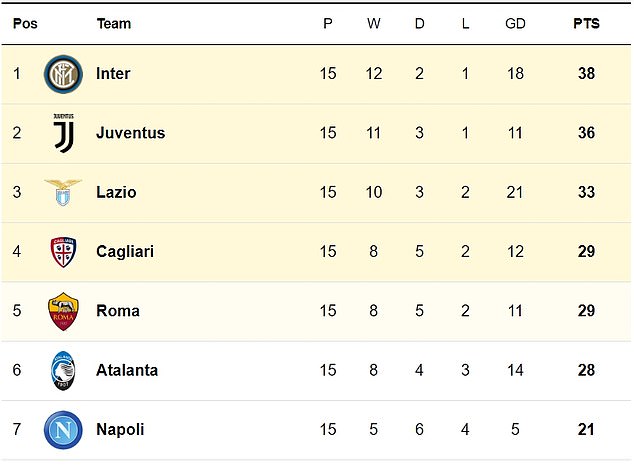The width and height of the screenshot is (634, 465).
Task: Select the Napoli team name
Action: [120, 429]
